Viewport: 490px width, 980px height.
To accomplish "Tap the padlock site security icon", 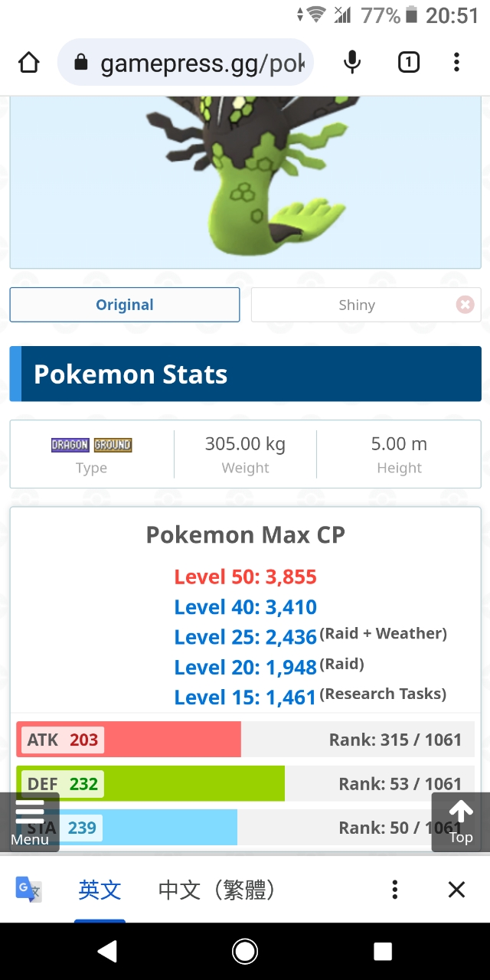I will pyautogui.click(x=81, y=63).
